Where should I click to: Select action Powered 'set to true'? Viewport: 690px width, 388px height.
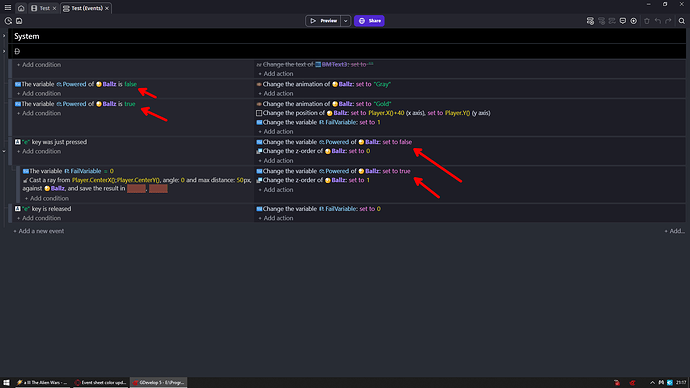pos(333,171)
